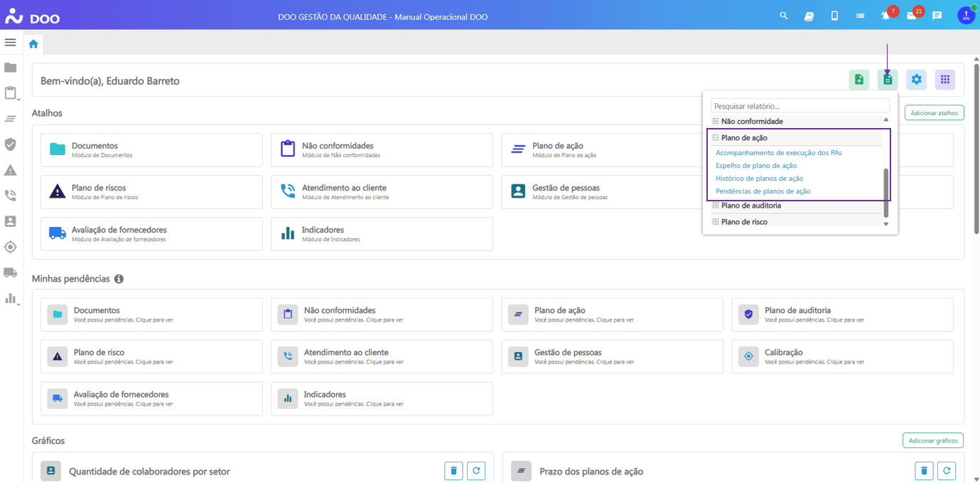This screenshot has height=483, width=980.
Task: Open the purple apps grid icon
Action: pos(944,80)
